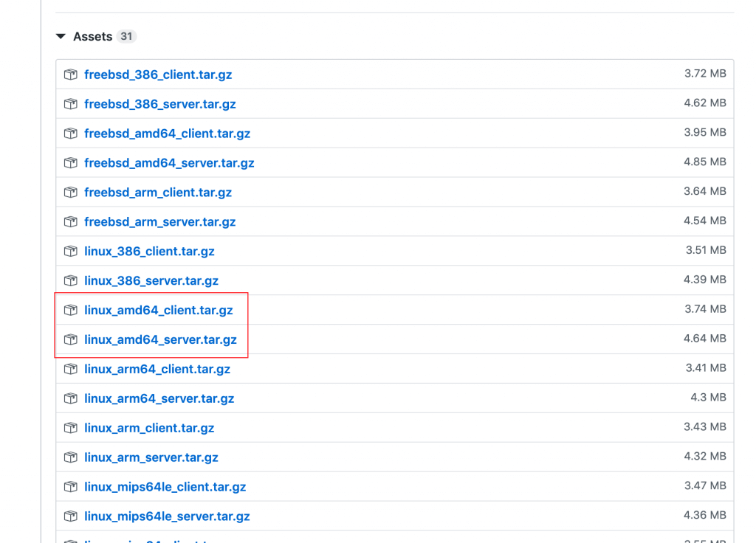Click the Assets heading label

[x=92, y=37]
